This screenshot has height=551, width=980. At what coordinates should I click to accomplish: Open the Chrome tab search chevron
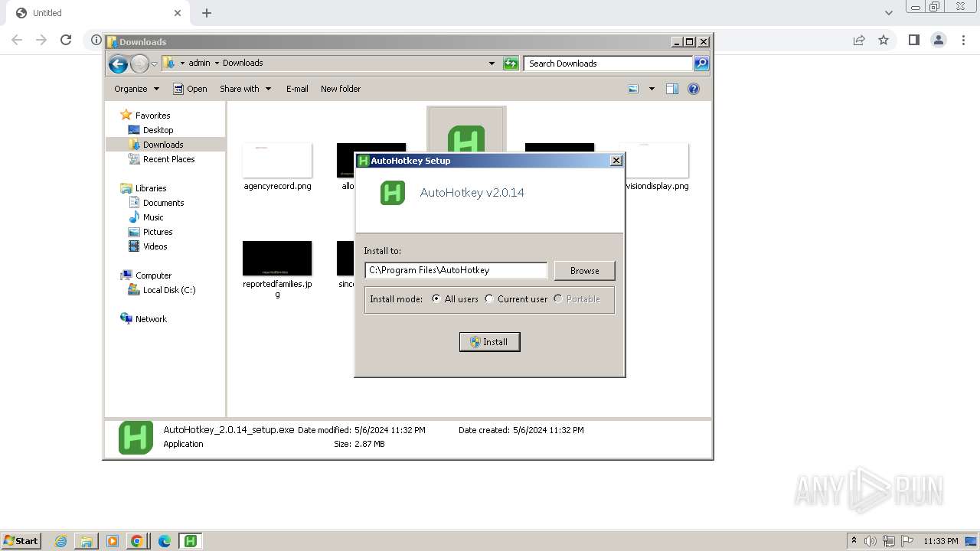pyautogui.click(x=889, y=13)
